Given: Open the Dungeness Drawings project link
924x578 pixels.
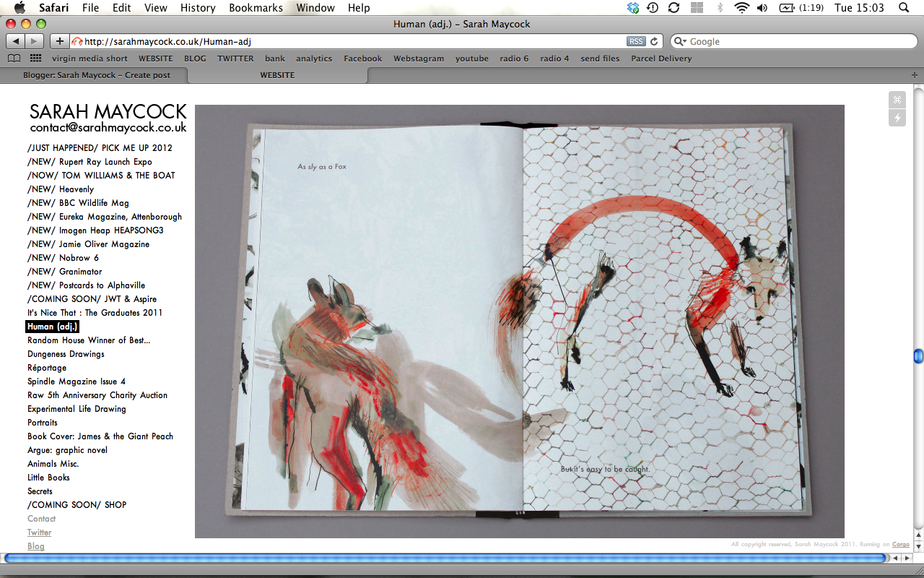Looking at the screenshot, I should tap(66, 354).
